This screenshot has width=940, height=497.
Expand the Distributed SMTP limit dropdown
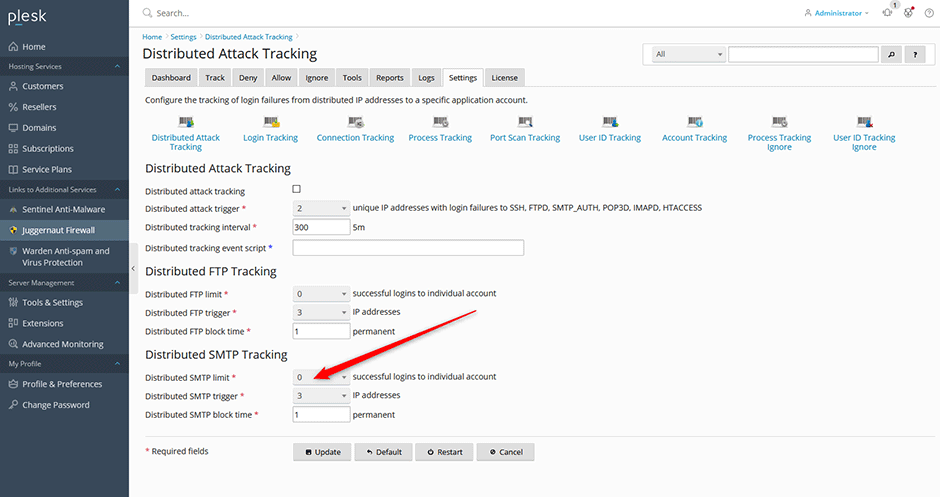pos(321,377)
